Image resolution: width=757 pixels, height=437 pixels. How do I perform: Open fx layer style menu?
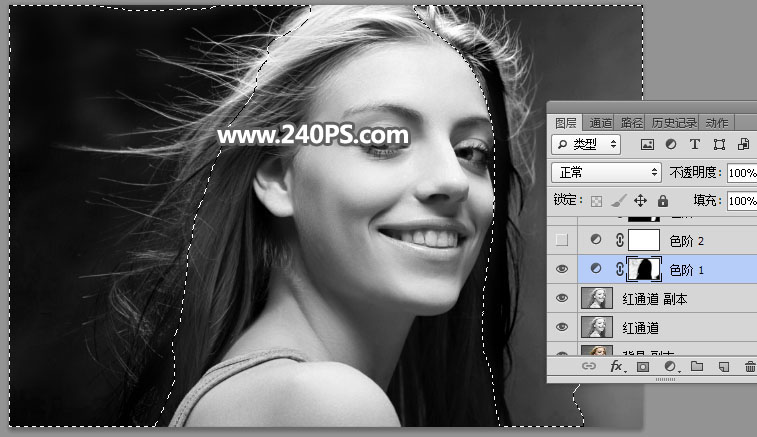pos(617,367)
